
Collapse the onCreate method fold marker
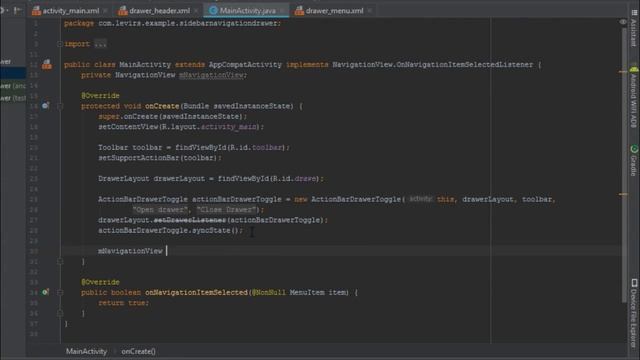pos(60,106)
